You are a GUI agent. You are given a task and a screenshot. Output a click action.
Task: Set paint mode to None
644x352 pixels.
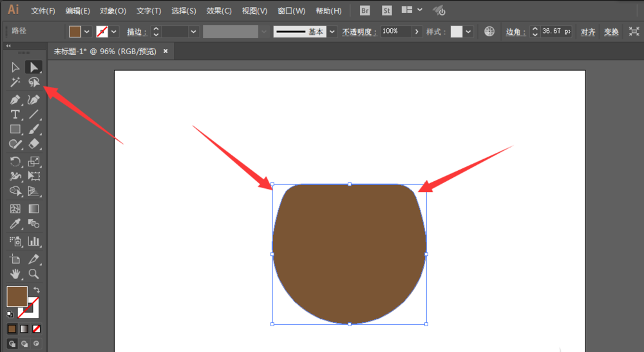click(x=37, y=329)
